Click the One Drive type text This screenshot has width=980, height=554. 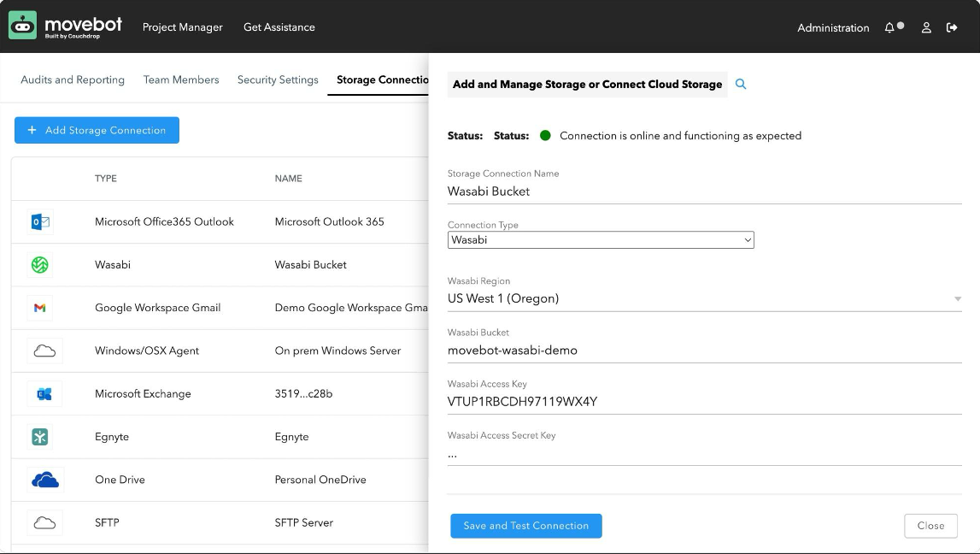(x=120, y=480)
